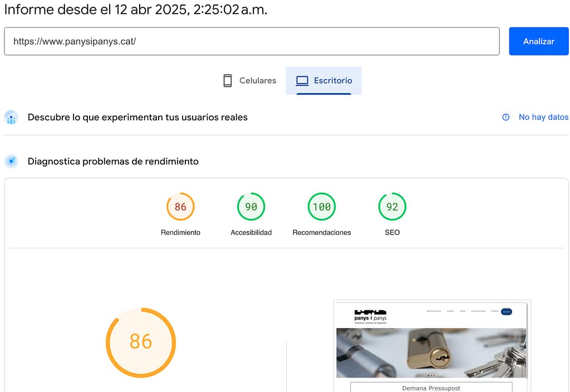
Task: Switch to the Celulares tab label
Action: point(257,81)
